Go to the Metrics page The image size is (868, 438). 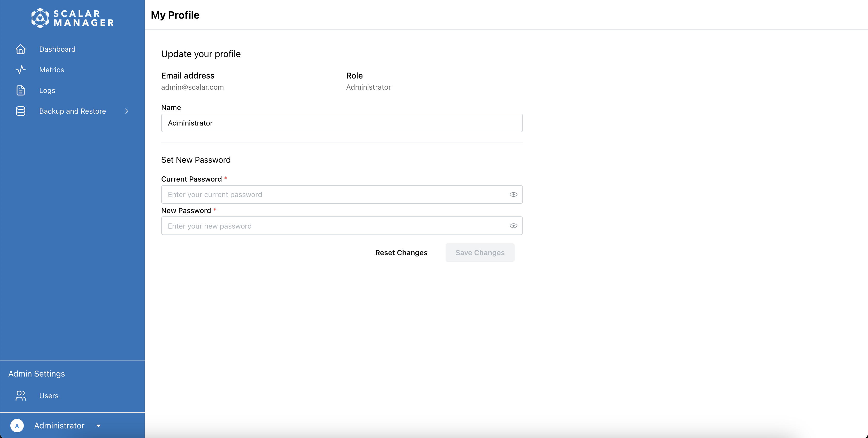[52, 70]
